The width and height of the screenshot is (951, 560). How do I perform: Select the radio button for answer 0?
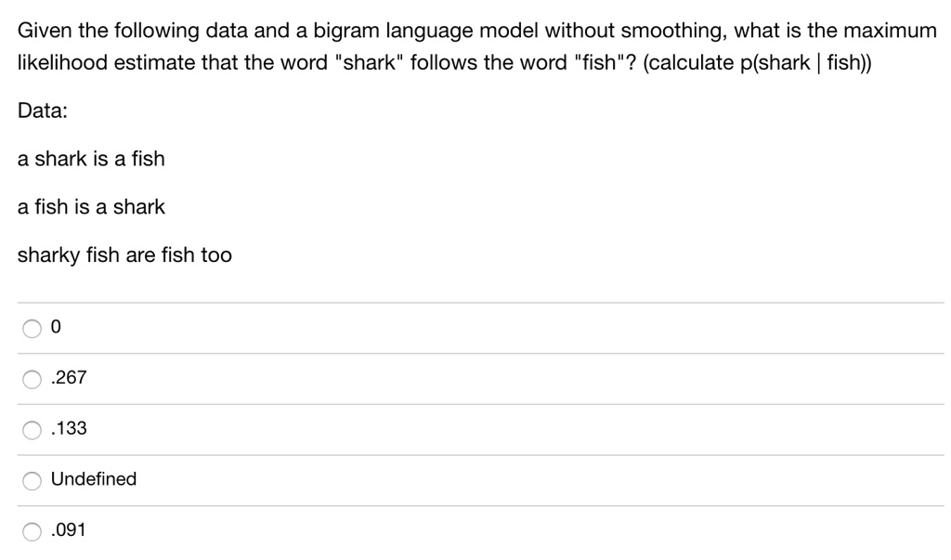31,327
